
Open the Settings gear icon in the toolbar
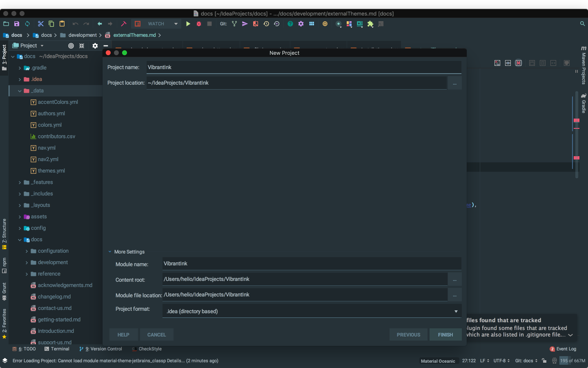click(301, 24)
